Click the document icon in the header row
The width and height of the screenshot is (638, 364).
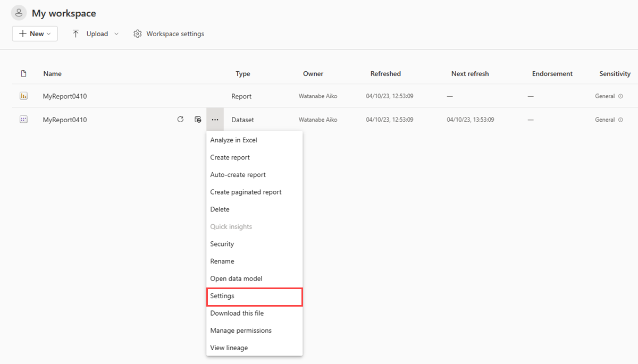(x=23, y=73)
